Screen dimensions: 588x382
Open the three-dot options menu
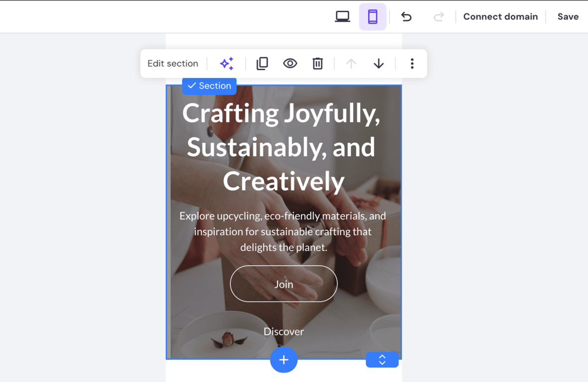[412, 63]
